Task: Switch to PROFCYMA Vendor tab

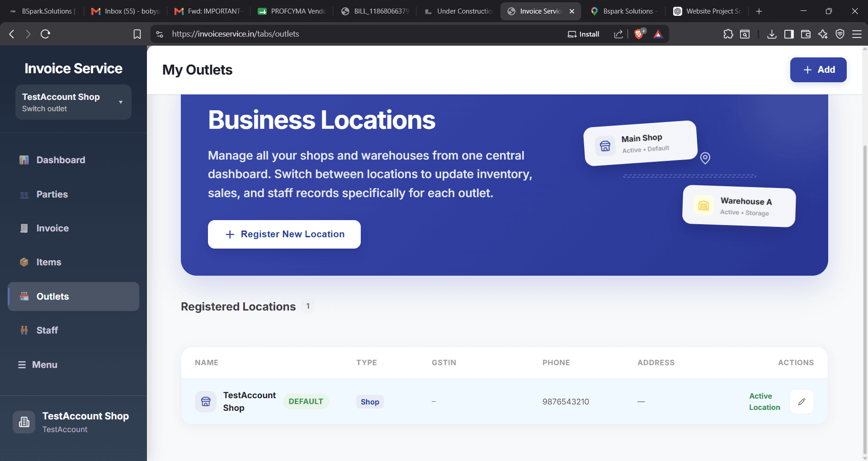Action: (x=292, y=11)
